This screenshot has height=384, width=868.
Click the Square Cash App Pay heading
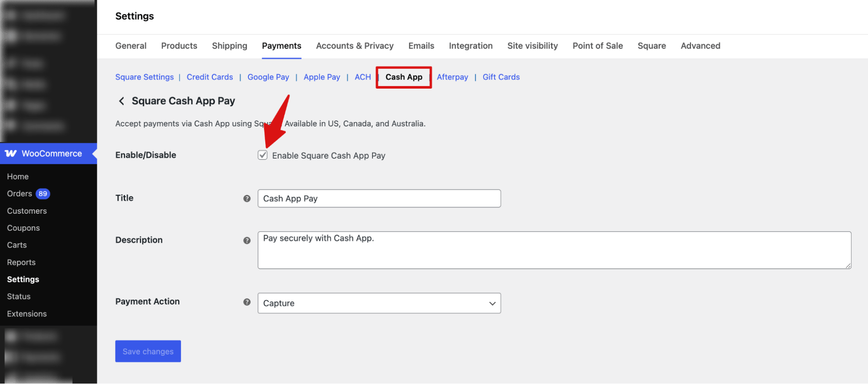click(x=183, y=101)
